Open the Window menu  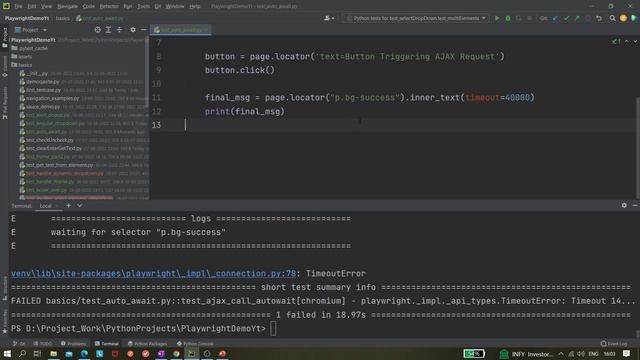[x=175, y=7]
